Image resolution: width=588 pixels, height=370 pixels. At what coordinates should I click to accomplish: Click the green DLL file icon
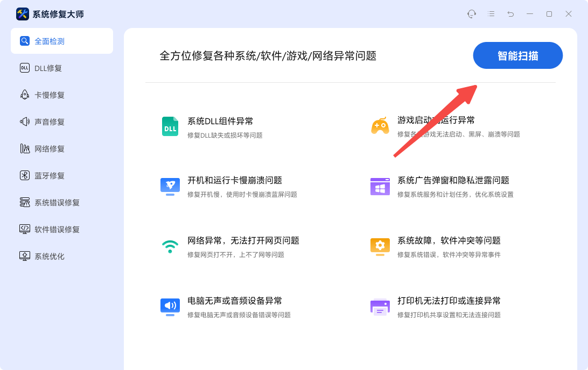[170, 126]
